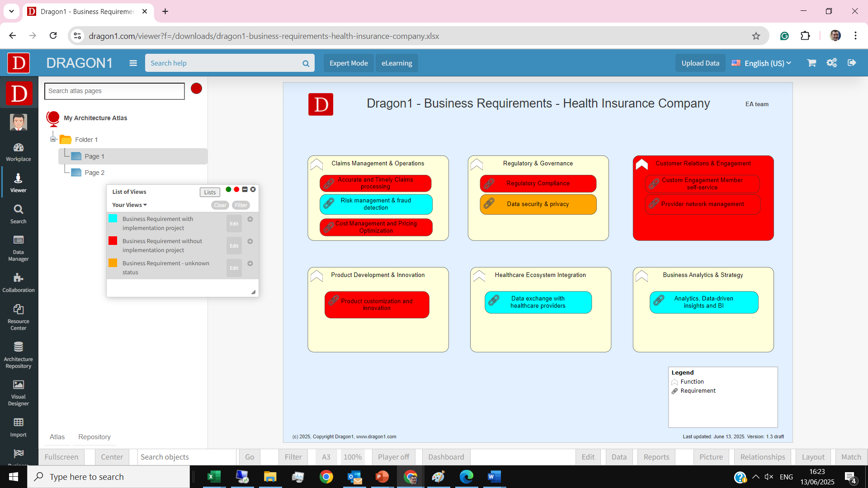
Task: Click the red dot in List of Views
Action: pos(236,190)
